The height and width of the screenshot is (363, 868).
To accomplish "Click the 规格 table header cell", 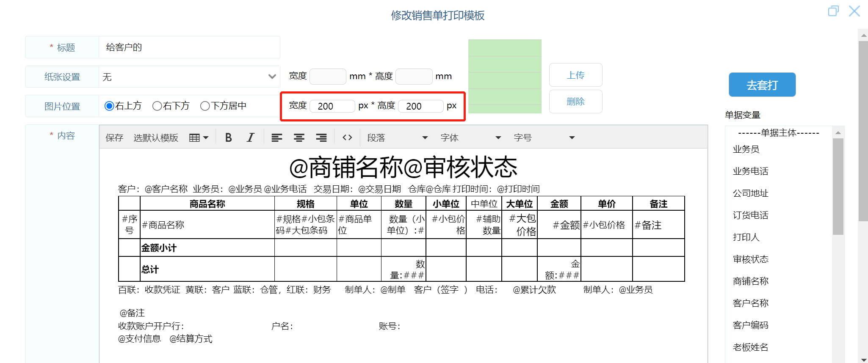I will 305,203.
